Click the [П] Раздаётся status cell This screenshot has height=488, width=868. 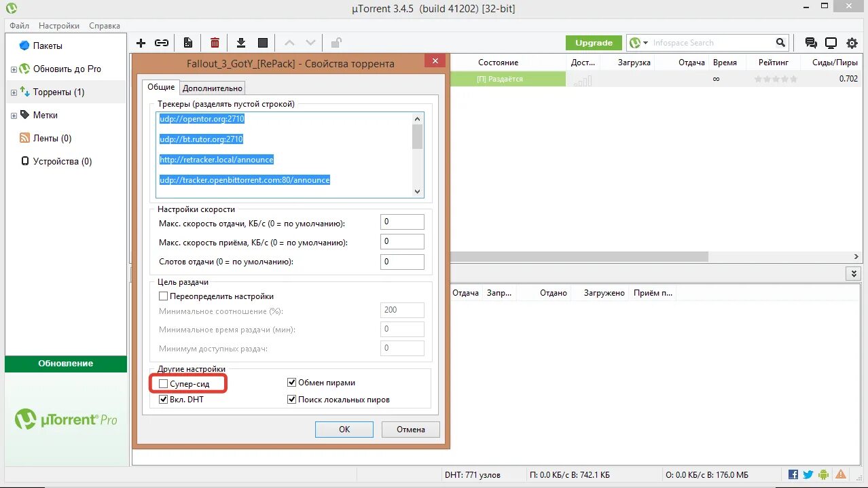click(x=509, y=79)
